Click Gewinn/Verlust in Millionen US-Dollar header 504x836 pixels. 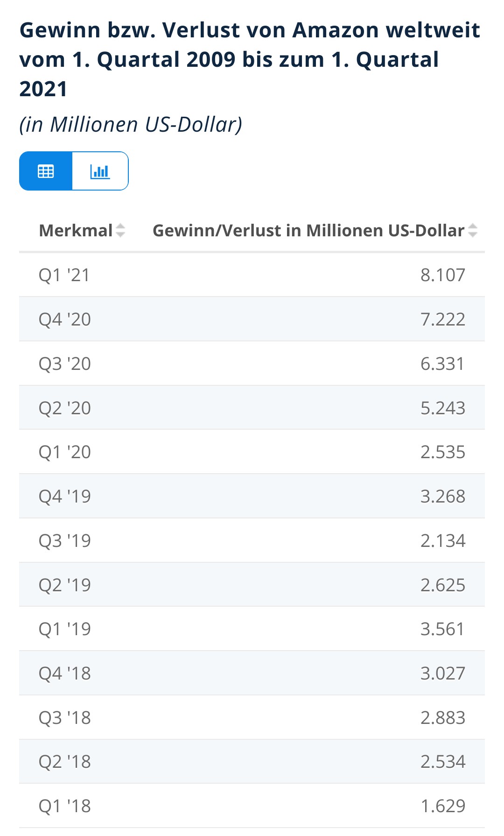point(308,230)
